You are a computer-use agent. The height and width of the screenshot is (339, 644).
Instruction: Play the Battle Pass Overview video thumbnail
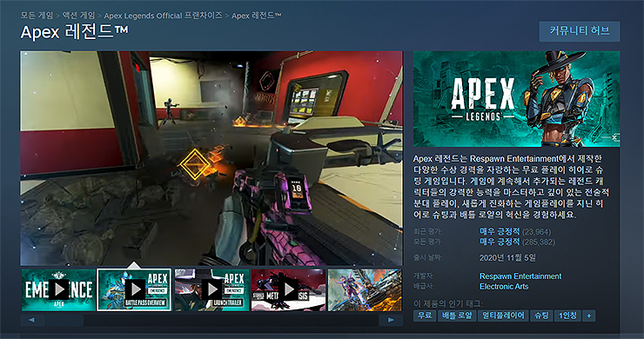pos(134,289)
